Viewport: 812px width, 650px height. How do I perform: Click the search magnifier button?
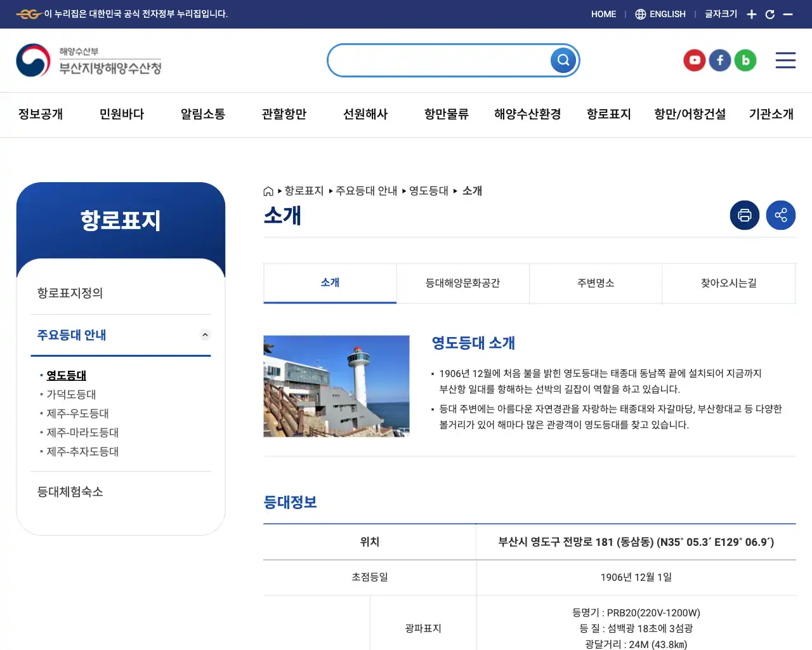click(563, 60)
